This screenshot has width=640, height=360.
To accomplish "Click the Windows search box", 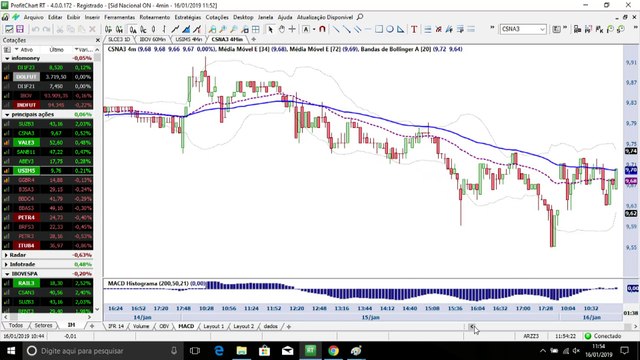I will 103,351.
